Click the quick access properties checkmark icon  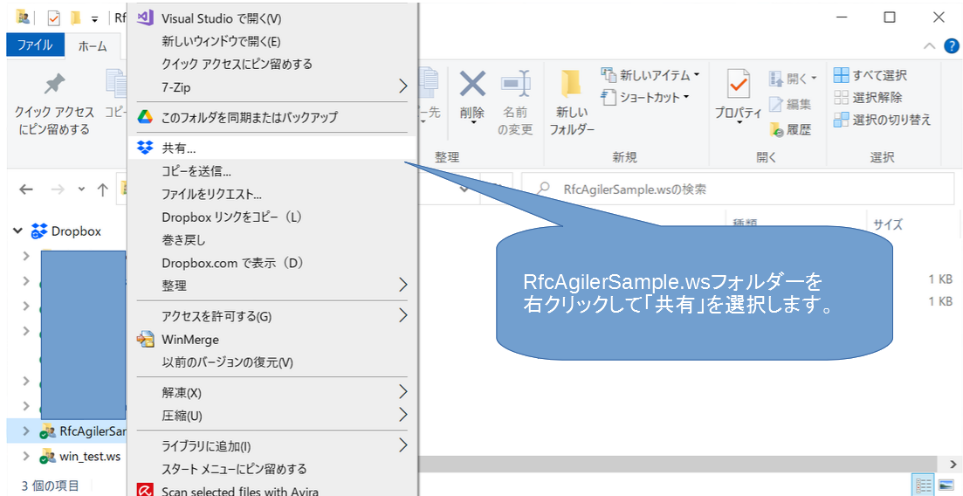54,18
